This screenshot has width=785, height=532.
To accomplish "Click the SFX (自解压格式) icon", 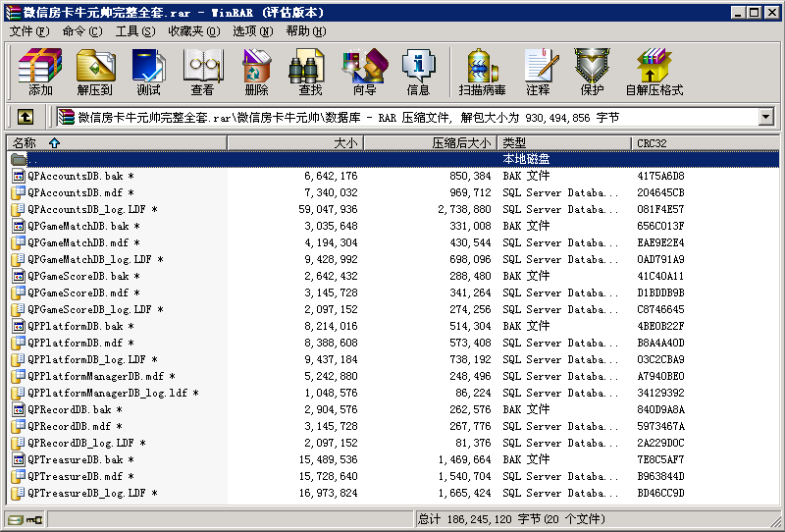I will click(654, 72).
